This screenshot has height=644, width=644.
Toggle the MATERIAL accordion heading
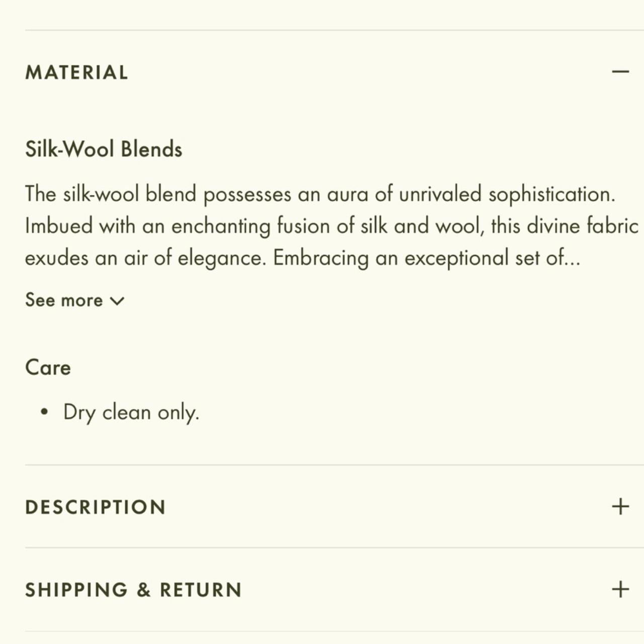tap(76, 72)
